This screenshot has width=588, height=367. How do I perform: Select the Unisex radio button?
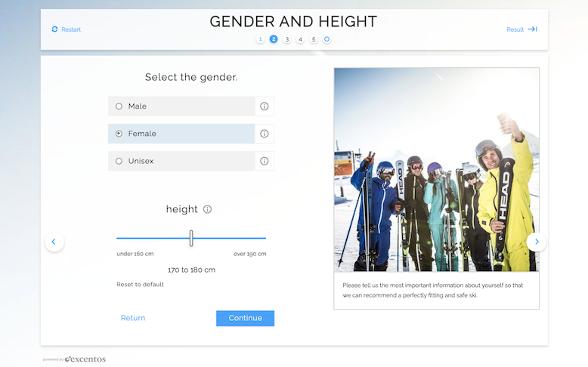pyautogui.click(x=119, y=161)
